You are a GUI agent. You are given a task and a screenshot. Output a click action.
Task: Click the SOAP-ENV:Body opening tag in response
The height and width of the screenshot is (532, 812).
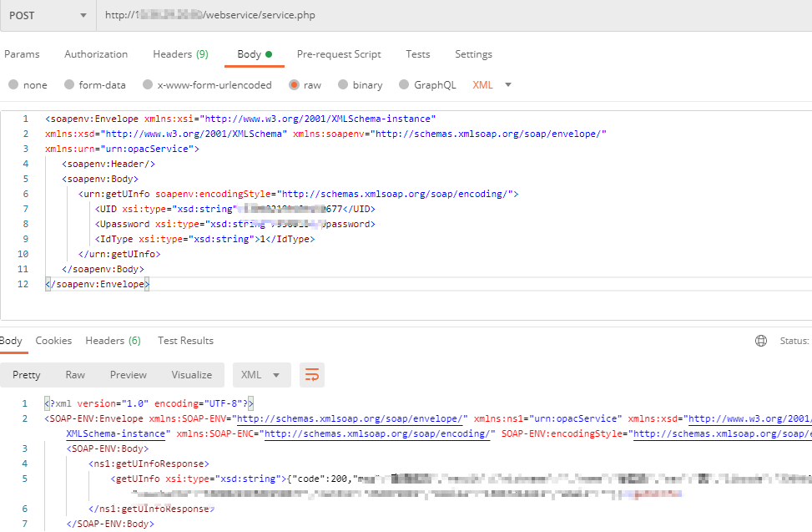pos(108,448)
